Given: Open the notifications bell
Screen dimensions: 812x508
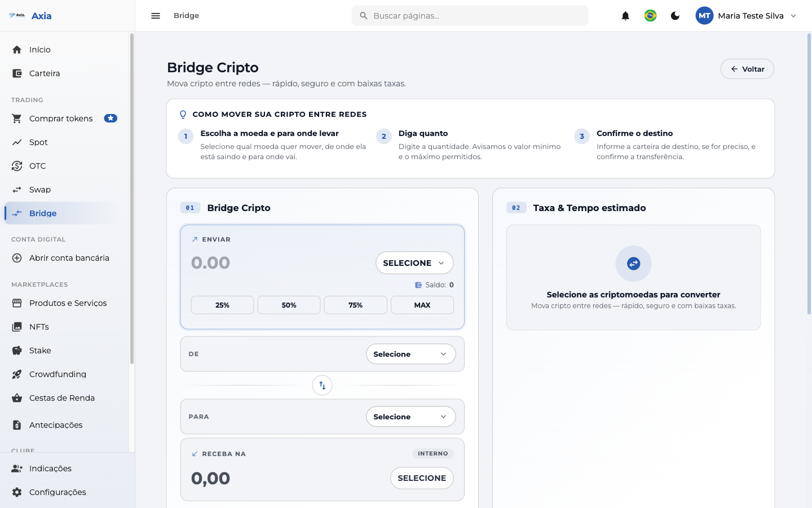Looking at the screenshot, I should click(625, 16).
